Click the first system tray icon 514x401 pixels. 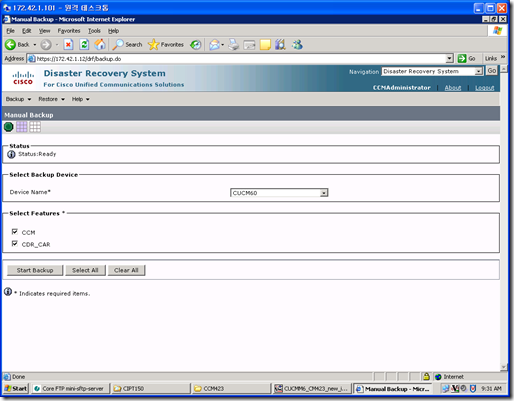click(446, 389)
